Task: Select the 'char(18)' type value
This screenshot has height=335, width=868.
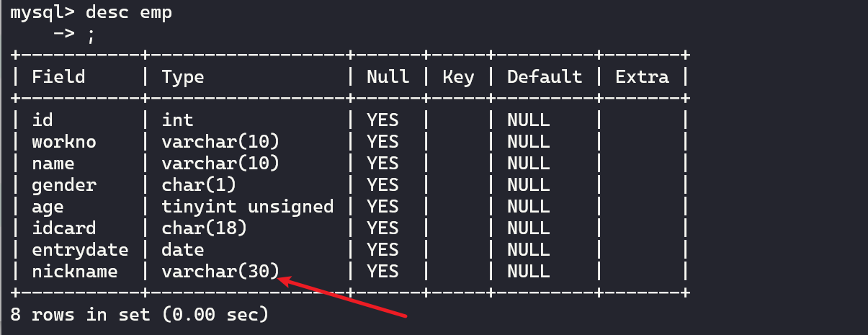Action: tap(205, 228)
